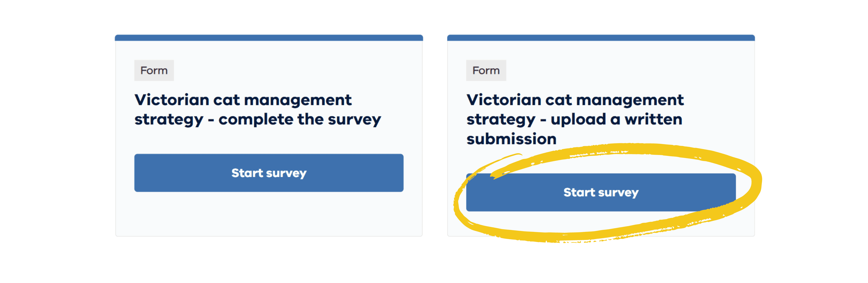868x283 pixels.
Task: Select the Form tag on the left card
Action: (x=154, y=70)
